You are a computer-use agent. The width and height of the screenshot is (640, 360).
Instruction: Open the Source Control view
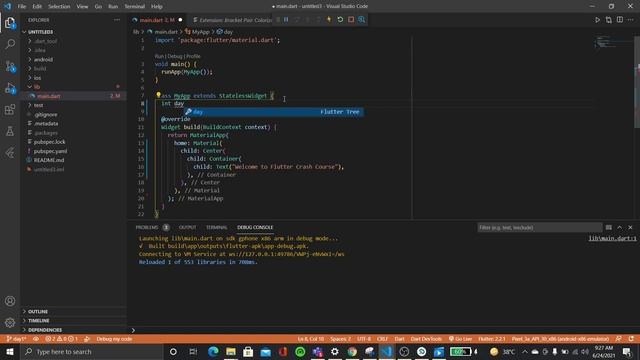tap(10, 66)
